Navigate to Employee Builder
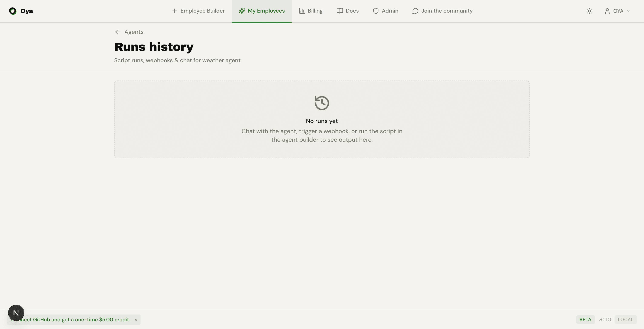Viewport: 644px width, 329px height. pos(198,11)
